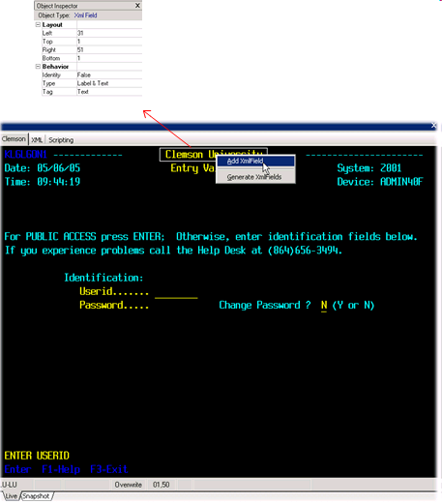Click the Overwrite status bar indicator
Viewport: 442px width, 504px height.
(129, 485)
